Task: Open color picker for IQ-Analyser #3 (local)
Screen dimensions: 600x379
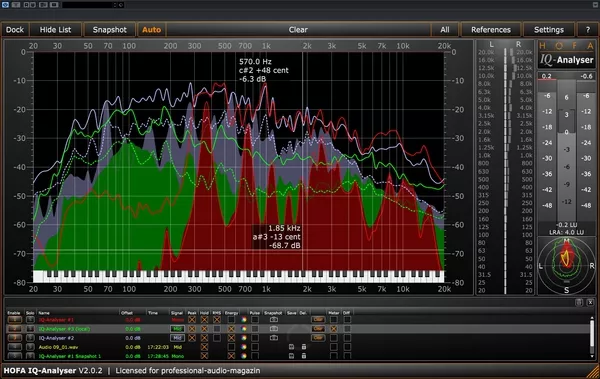Action: coord(244,329)
